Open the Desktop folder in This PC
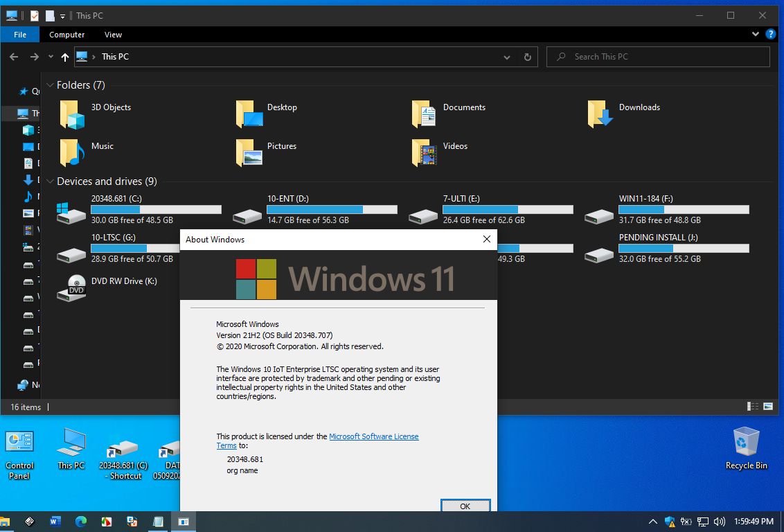 coord(267,114)
